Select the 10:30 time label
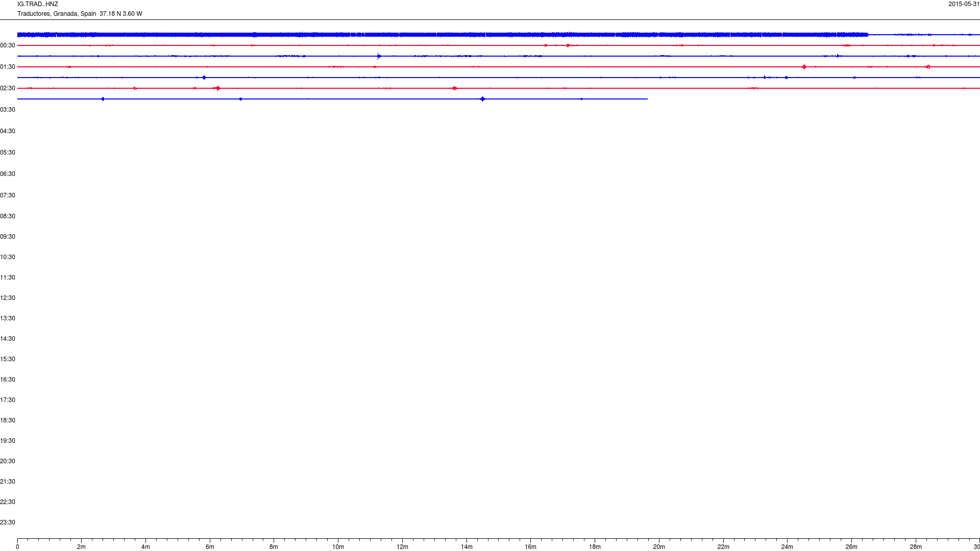980x551 pixels. pyautogui.click(x=8, y=257)
